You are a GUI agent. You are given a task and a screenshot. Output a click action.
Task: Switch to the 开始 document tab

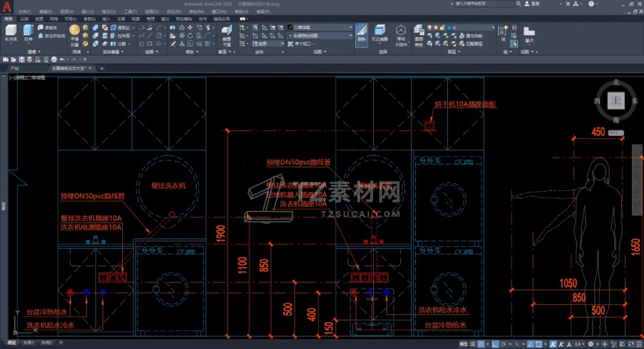coord(15,68)
